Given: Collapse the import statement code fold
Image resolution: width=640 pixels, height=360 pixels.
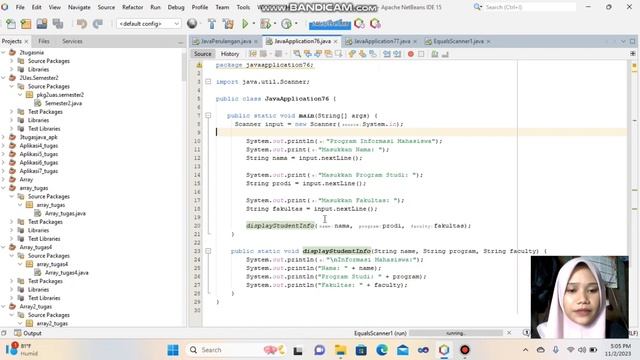Looking at the screenshot, I should click(x=208, y=82).
